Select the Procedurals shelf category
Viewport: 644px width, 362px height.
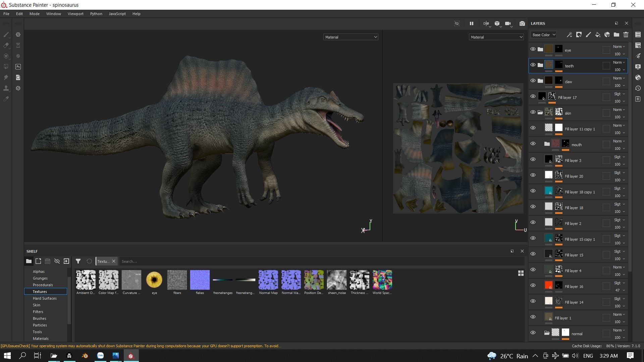click(43, 285)
